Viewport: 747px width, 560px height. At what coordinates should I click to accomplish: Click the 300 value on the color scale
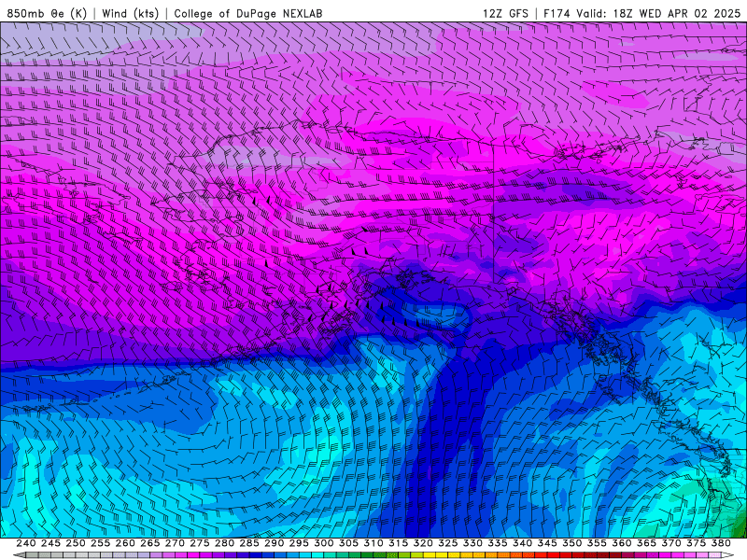324,543
